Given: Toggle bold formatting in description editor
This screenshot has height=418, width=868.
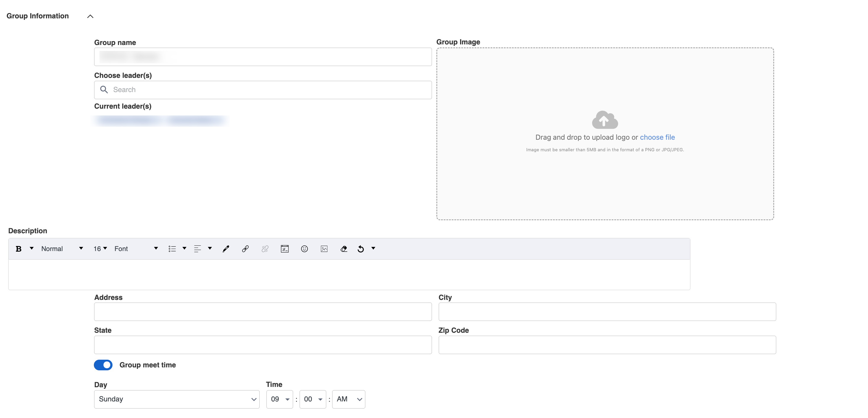Looking at the screenshot, I should [x=19, y=249].
